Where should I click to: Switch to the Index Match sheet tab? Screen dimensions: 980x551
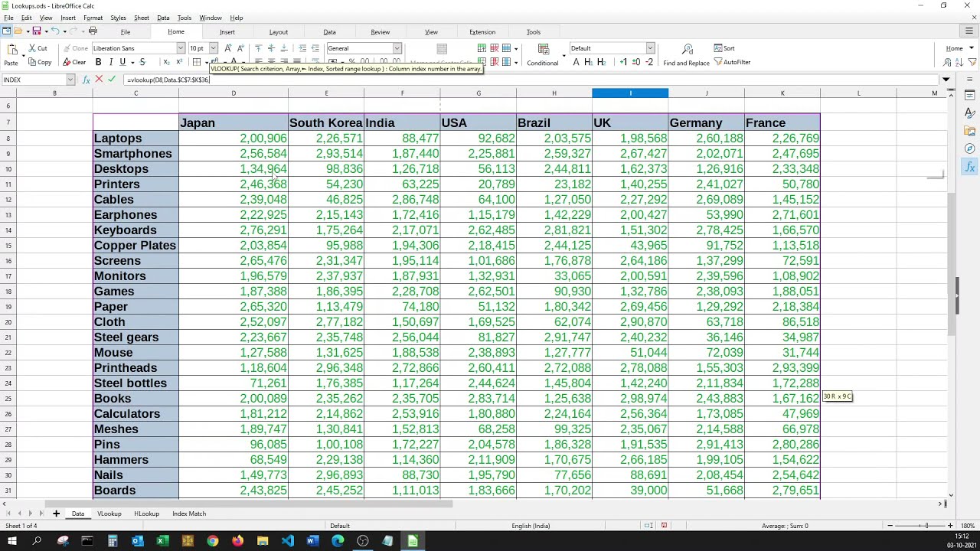point(189,514)
